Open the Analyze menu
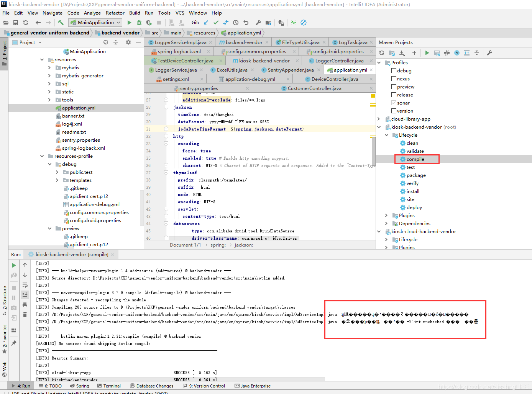 (92, 13)
